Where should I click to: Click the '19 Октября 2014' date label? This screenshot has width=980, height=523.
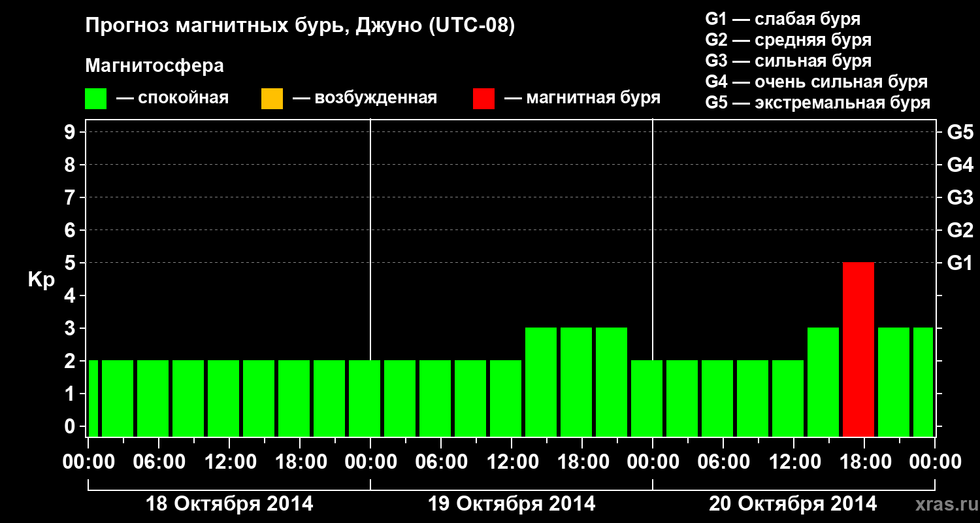[512, 504]
